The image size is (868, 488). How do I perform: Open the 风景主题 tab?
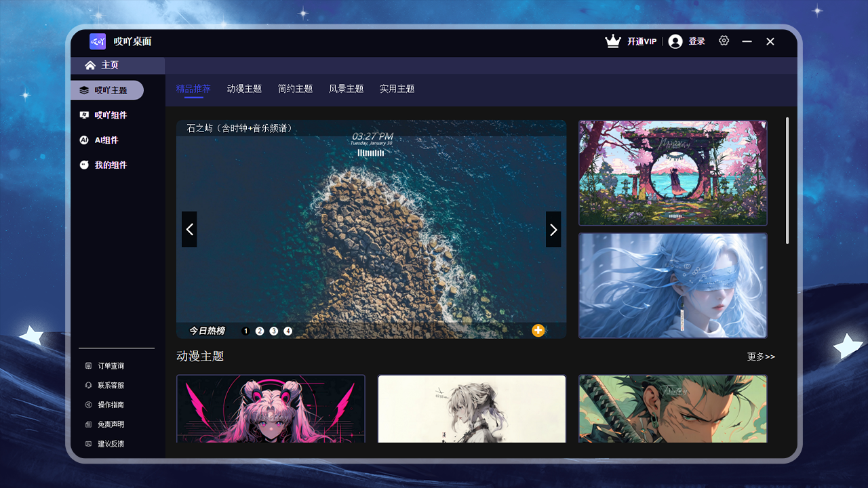[x=345, y=89]
